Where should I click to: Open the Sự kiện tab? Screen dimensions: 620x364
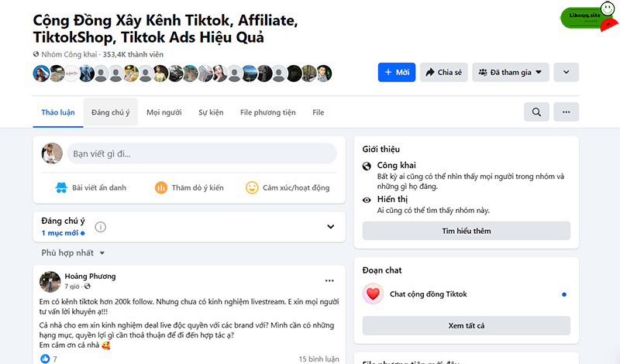tap(211, 112)
